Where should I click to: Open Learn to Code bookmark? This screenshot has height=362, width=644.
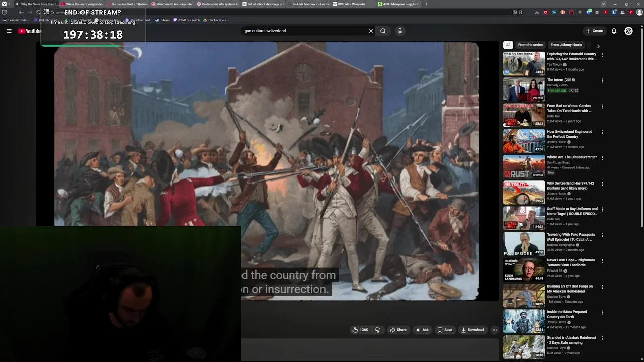coord(17,20)
